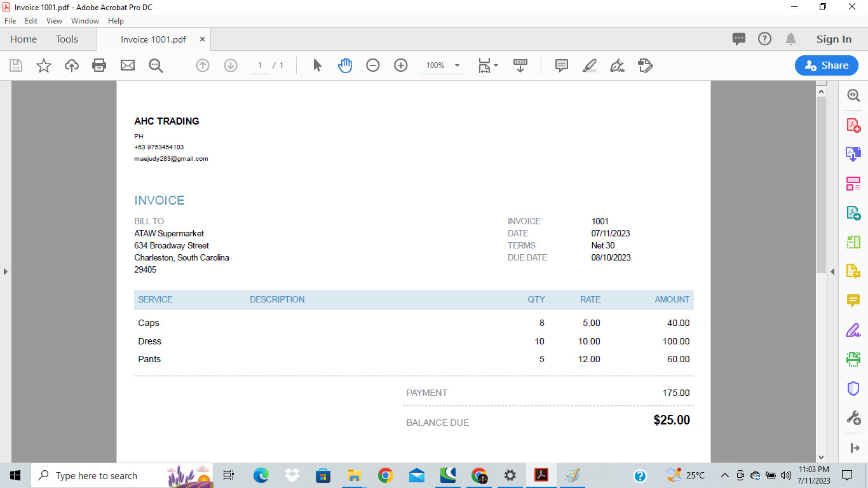Viewport: 868px width, 488px height.
Task: Save the file with the floppy disk icon
Action: [x=16, y=65]
